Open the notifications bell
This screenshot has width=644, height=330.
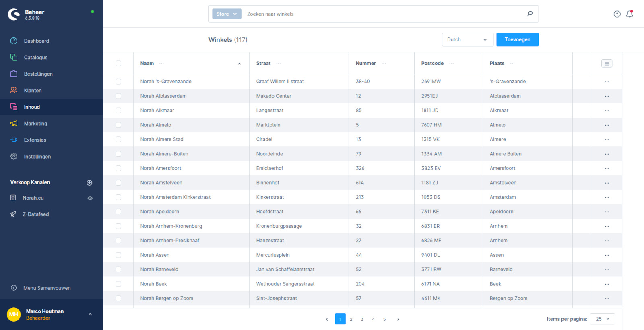[630, 14]
